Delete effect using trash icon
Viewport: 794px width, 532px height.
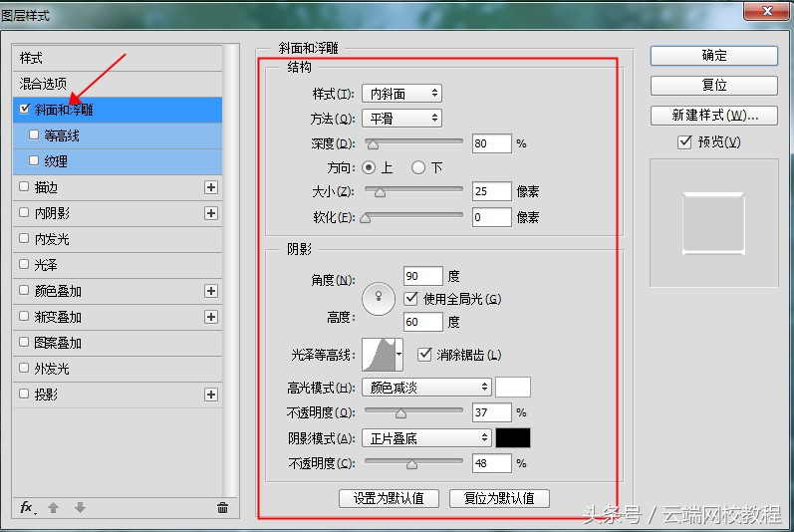222,508
